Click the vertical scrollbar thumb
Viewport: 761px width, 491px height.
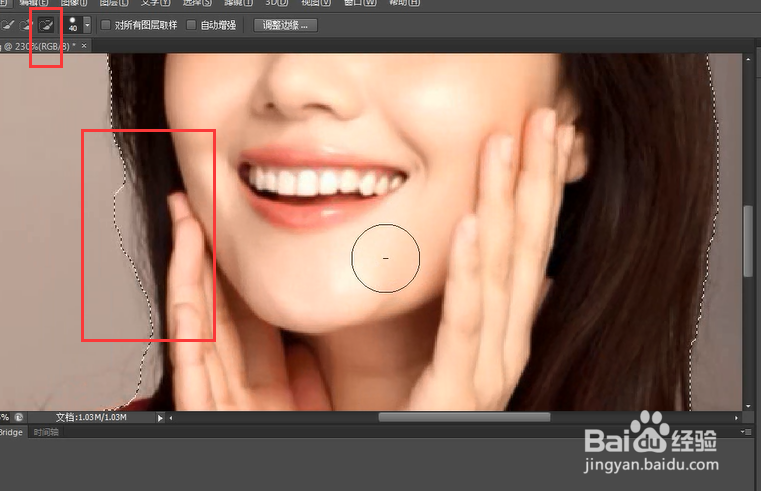[748, 241]
